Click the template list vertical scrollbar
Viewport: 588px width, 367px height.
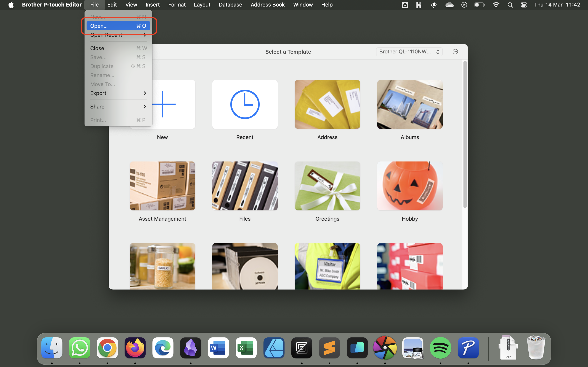pos(465,134)
